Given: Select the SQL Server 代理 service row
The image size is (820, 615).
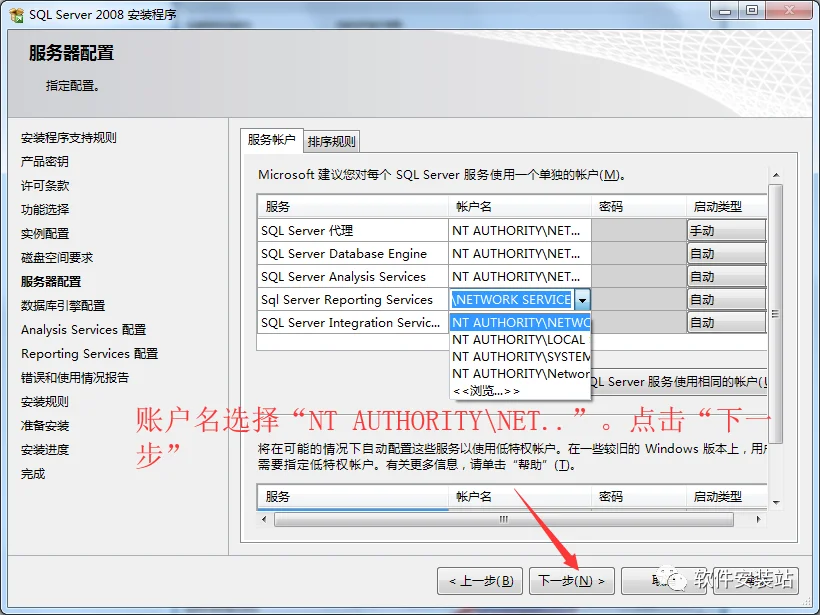Looking at the screenshot, I should pyautogui.click(x=352, y=231).
